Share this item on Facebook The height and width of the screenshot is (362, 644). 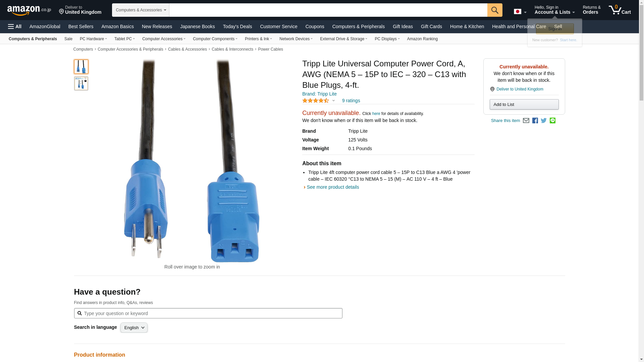(535, 121)
